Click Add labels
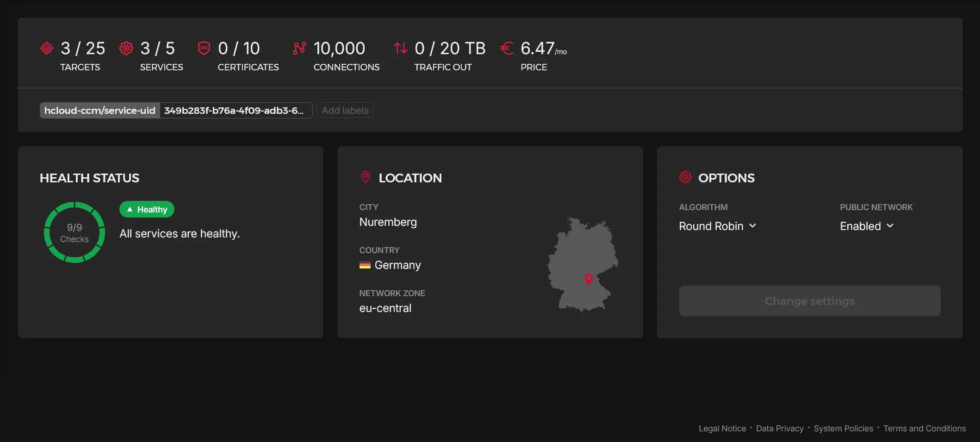 tap(345, 110)
